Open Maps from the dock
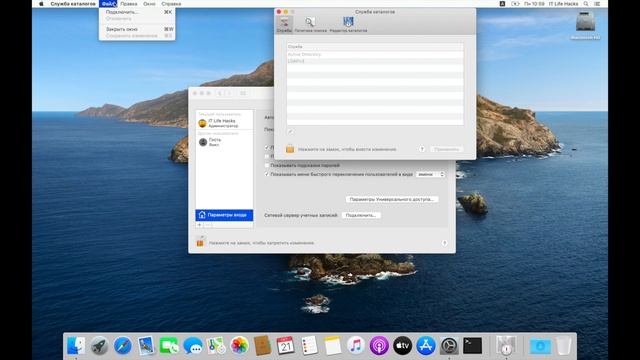Image resolution: width=640 pixels, height=360 pixels. [x=216, y=346]
